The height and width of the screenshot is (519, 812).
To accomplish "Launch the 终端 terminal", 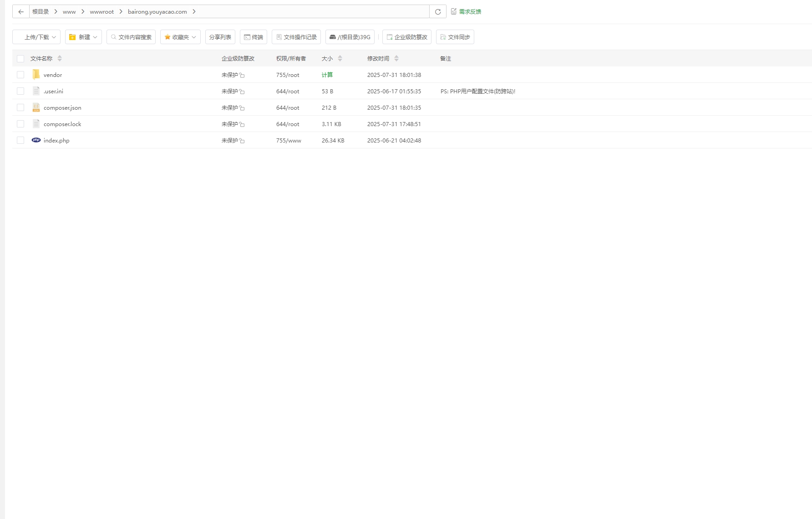I will point(254,37).
